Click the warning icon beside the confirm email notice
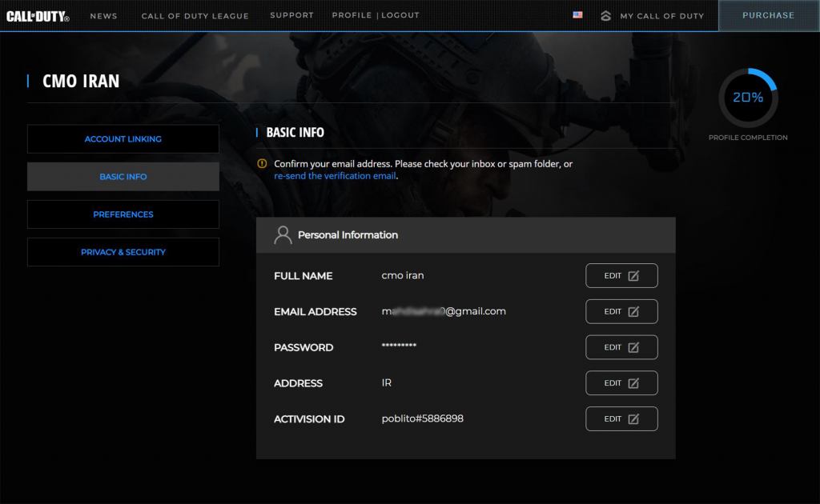820x504 pixels. pos(262,163)
